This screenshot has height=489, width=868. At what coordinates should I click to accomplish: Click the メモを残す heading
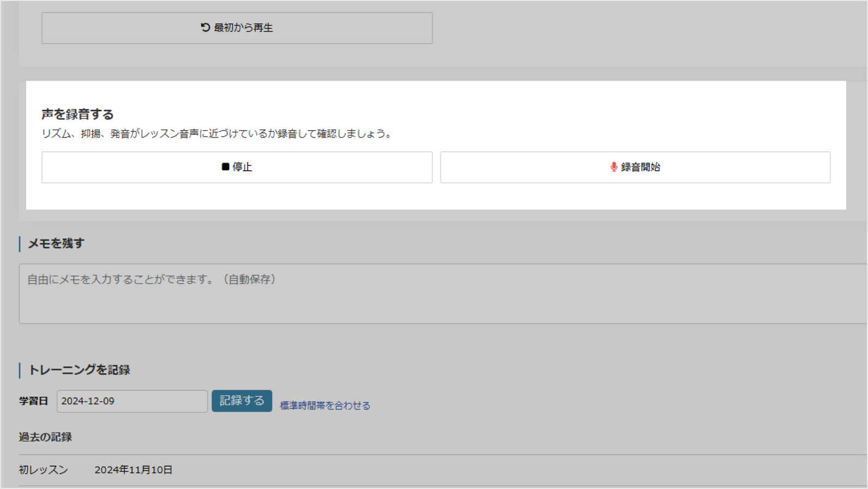click(x=56, y=243)
